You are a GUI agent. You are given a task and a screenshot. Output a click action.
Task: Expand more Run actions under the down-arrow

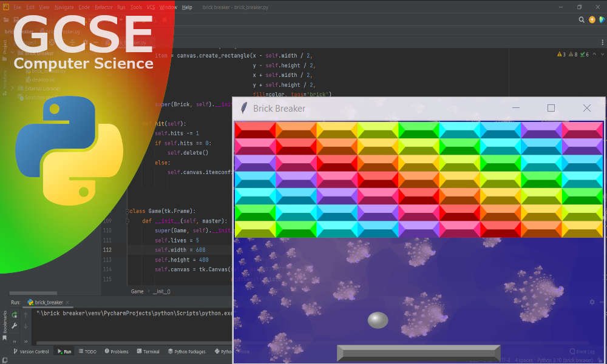coord(26,342)
